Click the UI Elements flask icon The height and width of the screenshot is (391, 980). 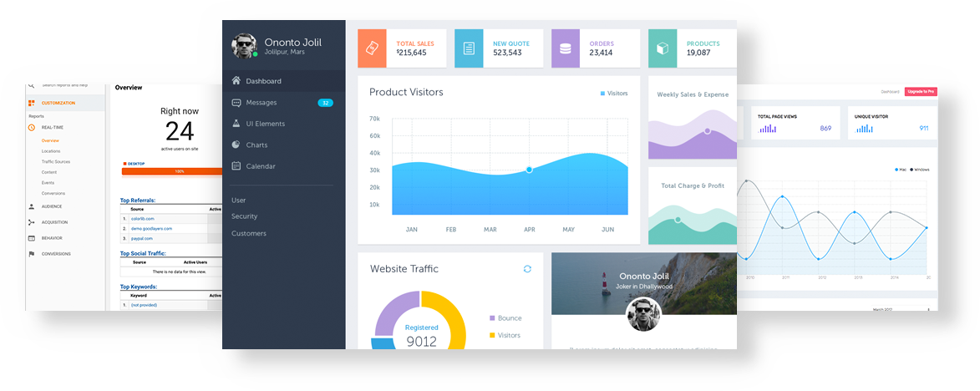click(x=237, y=124)
